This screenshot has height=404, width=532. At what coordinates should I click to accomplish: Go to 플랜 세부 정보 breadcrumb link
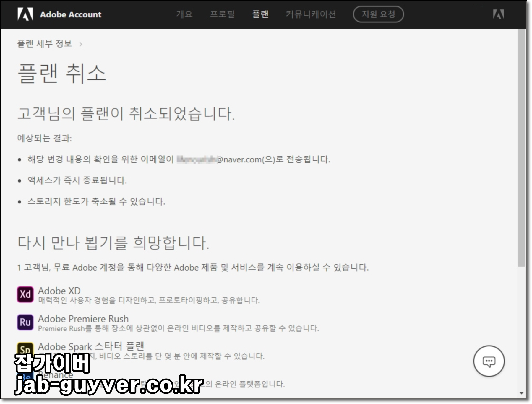click(45, 44)
